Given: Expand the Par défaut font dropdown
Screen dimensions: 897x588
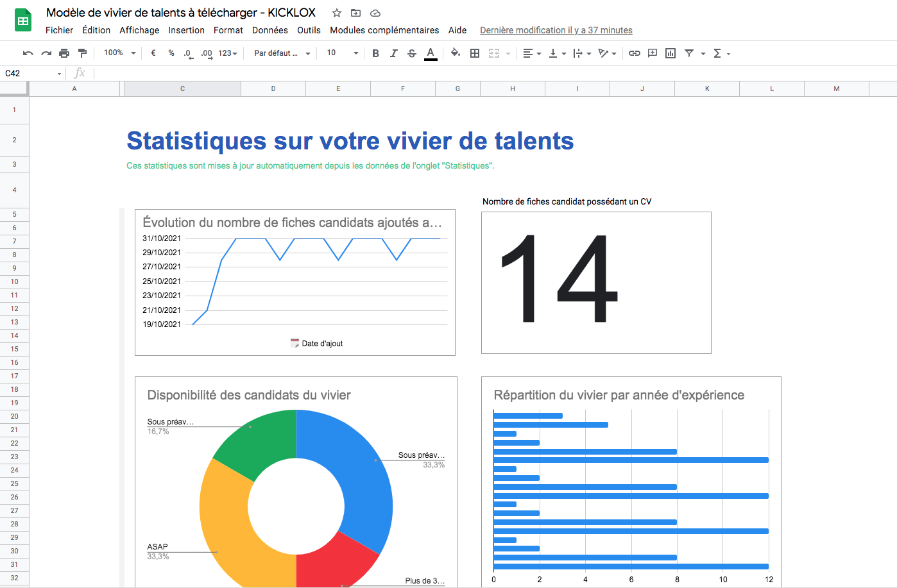Looking at the screenshot, I should pos(282,53).
